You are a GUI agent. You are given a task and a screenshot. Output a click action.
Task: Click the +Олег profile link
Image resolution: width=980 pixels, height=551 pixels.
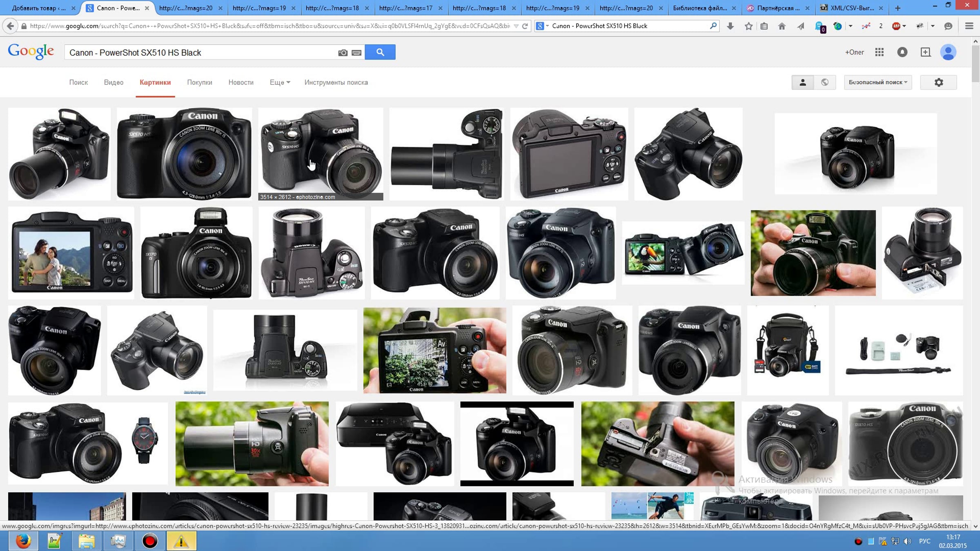tap(854, 52)
